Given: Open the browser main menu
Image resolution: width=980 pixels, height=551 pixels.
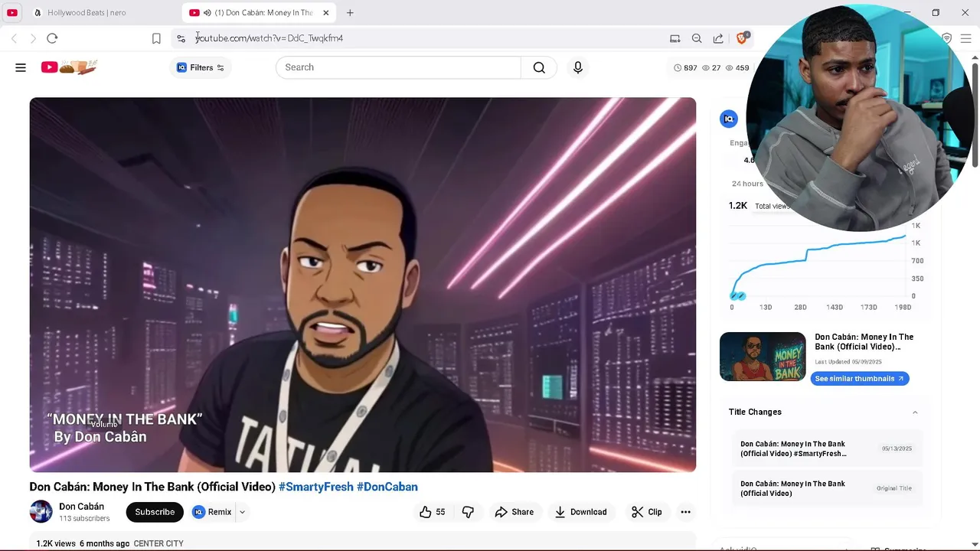Looking at the screenshot, I should tap(965, 38).
